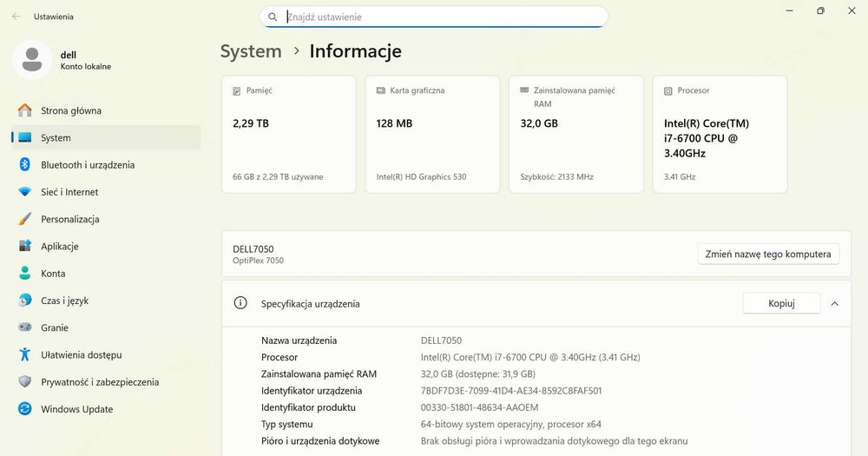Image resolution: width=868 pixels, height=456 pixels.
Task: Click the 66 GB z 2,29 TB używane text
Action: point(278,176)
